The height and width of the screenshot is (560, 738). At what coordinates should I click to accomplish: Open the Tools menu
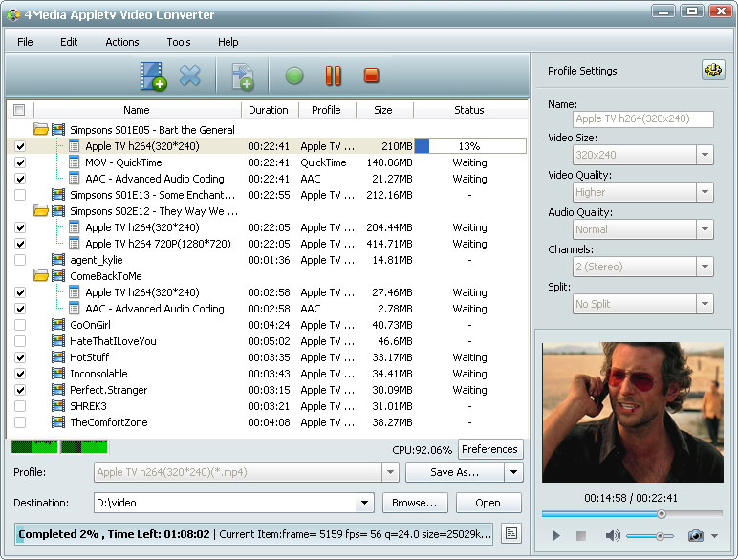(179, 42)
